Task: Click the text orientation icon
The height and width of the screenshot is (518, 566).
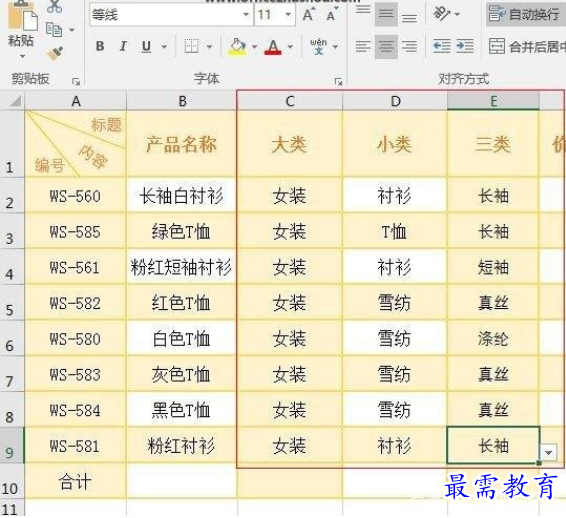Action: point(442,14)
